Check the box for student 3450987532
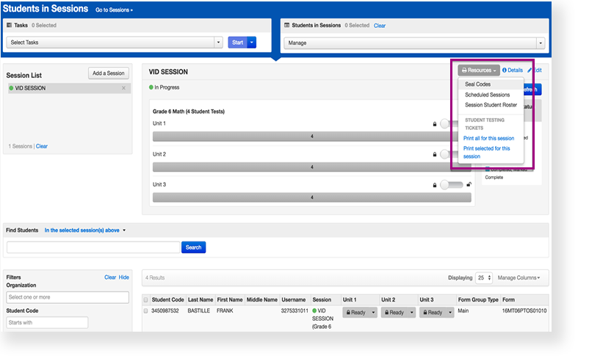 coord(145,312)
